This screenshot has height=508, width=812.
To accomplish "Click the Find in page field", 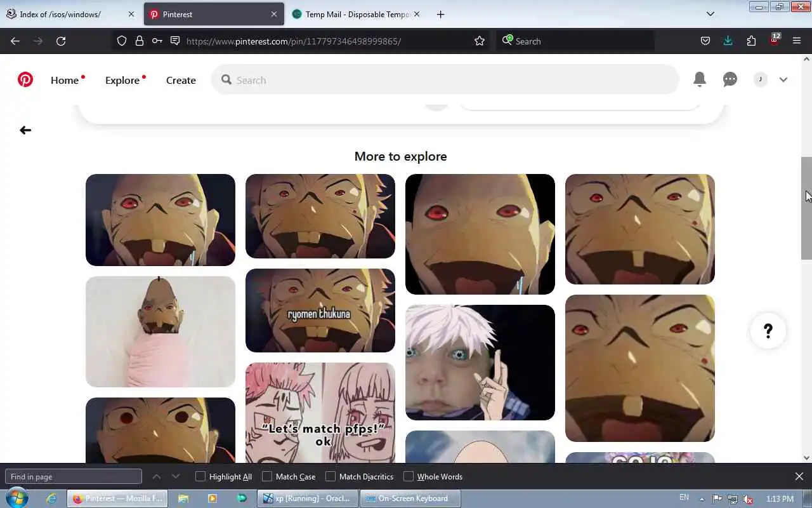I will click(x=74, y=476).
